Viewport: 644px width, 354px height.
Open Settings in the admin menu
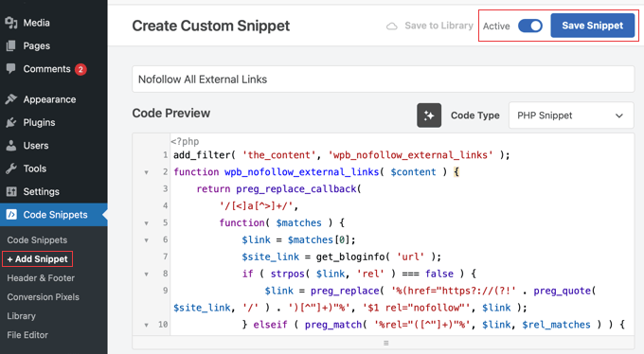click(x=41, y=191)
